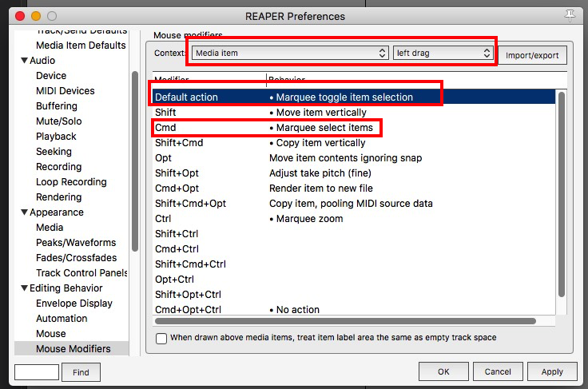Click Adjust take pitch (fine) behavior
This screenshot has height=389, width=588.
click(320, 173)
